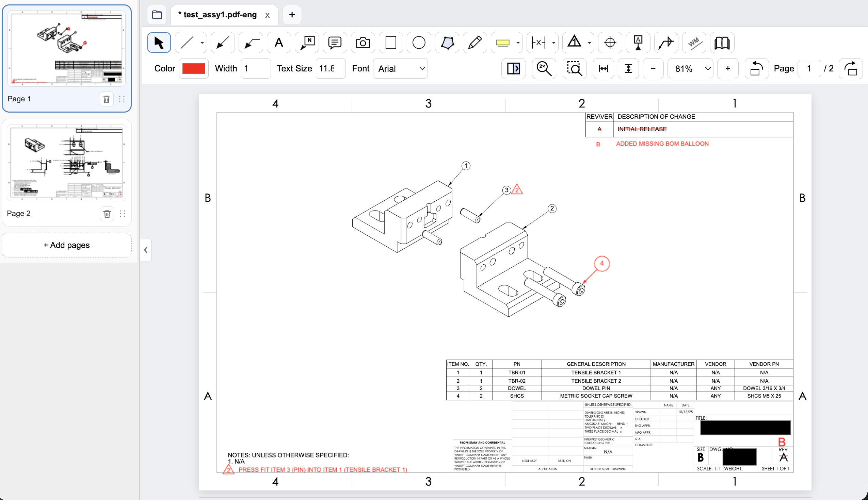This screenshot has height=500, width=868.
Task: Open the 81% zoom level dropdown
Action: 690,69
